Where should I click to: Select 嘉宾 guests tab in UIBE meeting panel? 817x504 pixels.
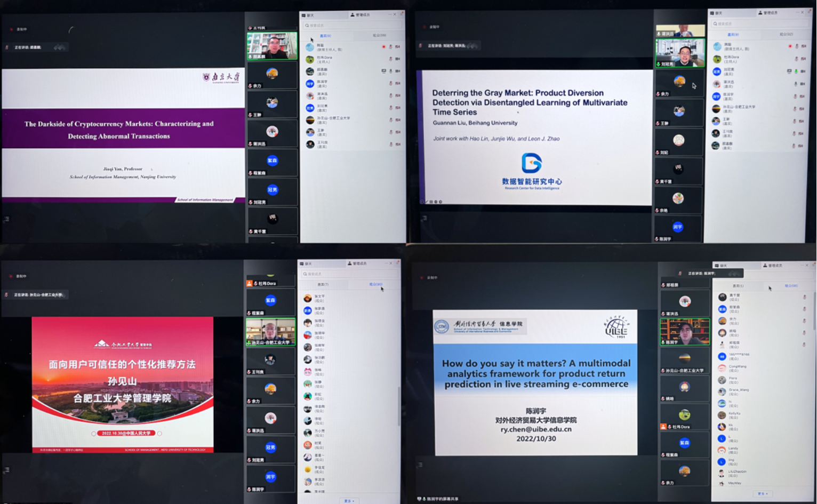(738, 286)
